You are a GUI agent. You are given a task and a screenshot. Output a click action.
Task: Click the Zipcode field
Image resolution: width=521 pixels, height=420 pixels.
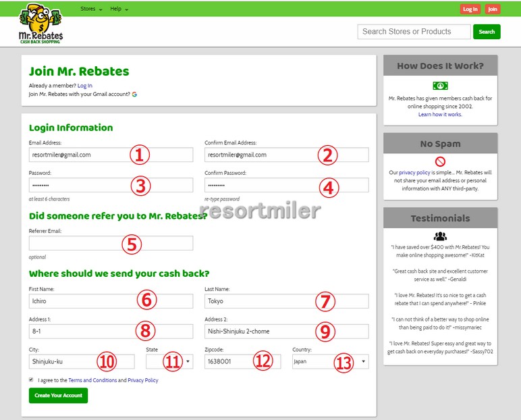click(242, 362)
